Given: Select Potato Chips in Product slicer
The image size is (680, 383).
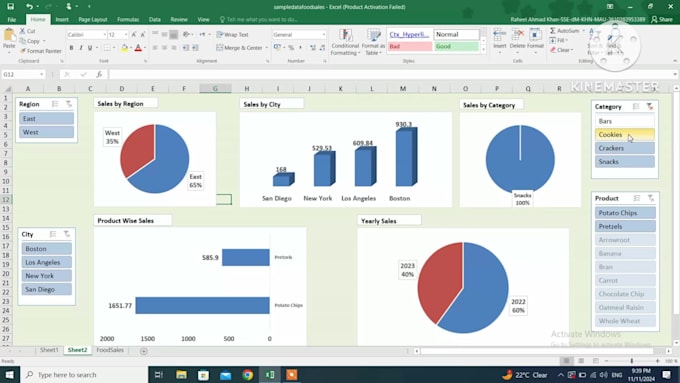Looking at the screenshot, I should coord(625,213).
